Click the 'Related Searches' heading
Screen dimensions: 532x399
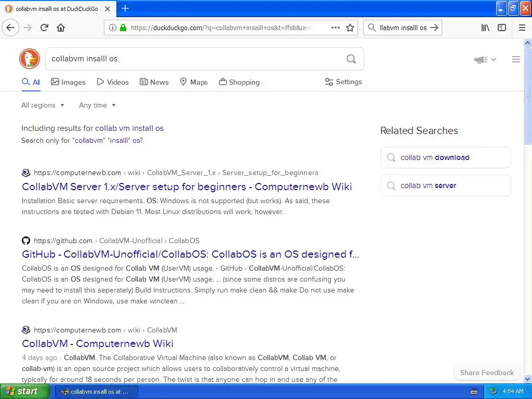point(419,130)
